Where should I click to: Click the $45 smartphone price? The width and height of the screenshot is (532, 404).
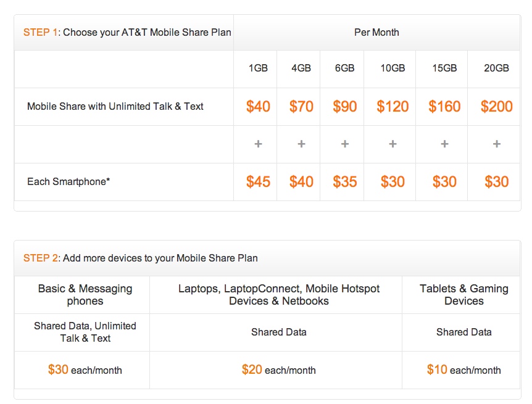258,181
